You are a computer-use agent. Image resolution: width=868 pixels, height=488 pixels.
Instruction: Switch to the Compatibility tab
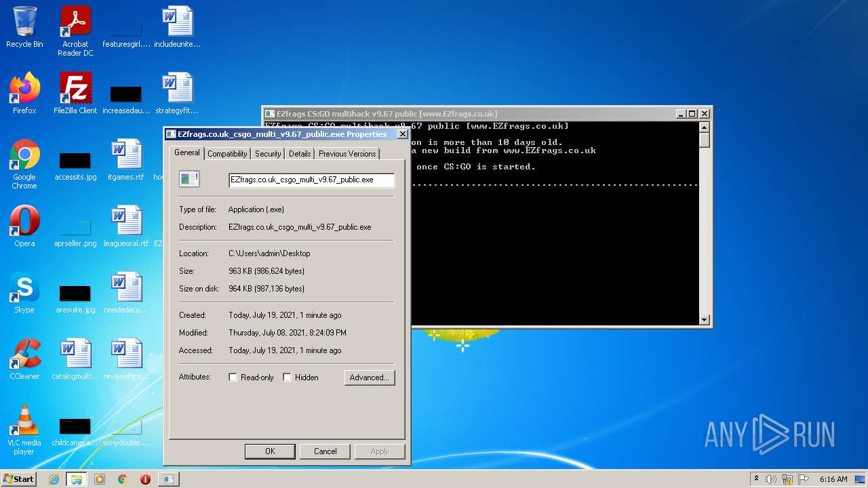click(x=227, y=154)
